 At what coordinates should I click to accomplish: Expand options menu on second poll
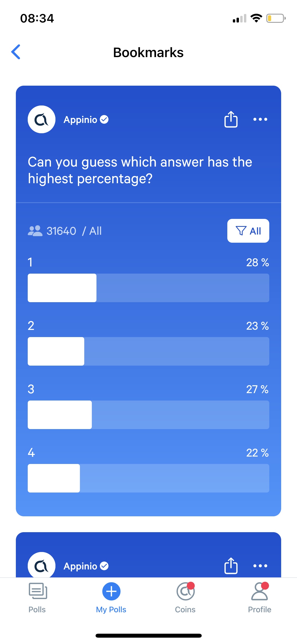[x=260, y=566]
